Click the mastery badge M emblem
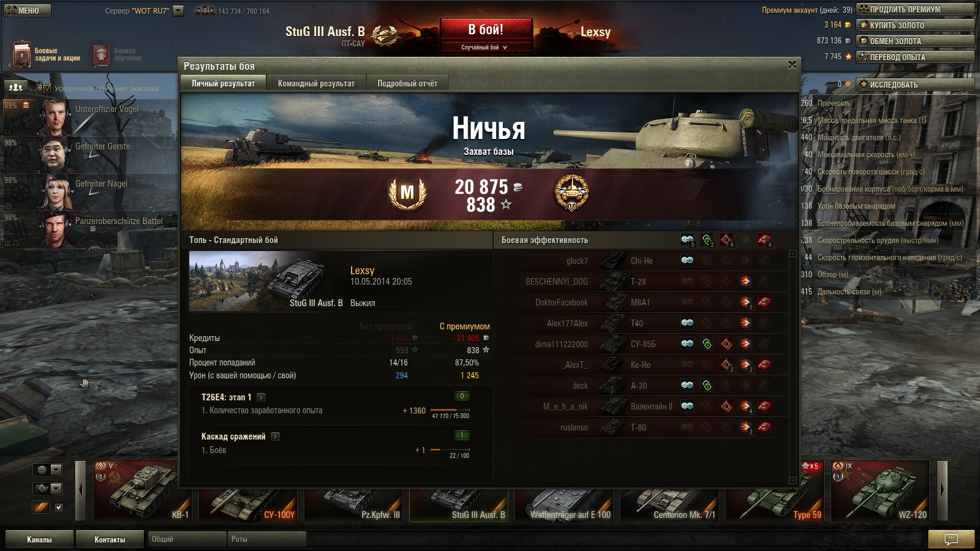This screenshot has width=980, height=551. [x=407, y=193]
